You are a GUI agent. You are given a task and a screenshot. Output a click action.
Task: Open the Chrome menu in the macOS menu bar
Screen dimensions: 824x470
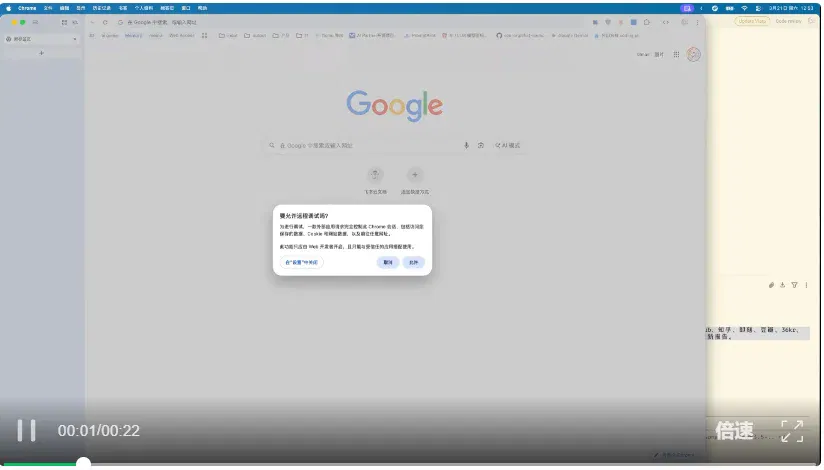pos(27,8)
